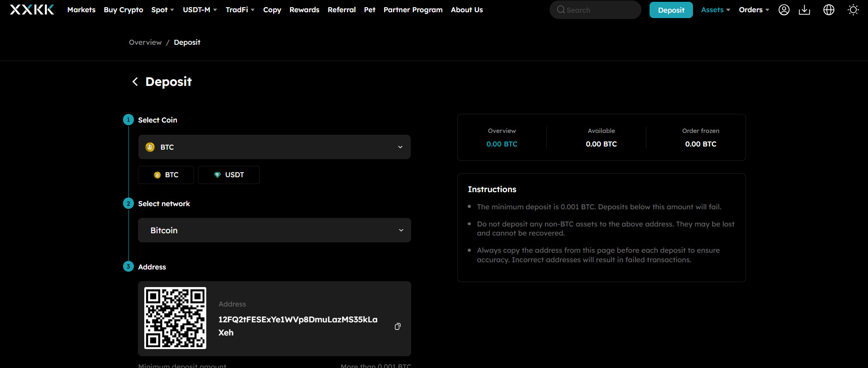This screenshot has height=368, width=868.
Task: Click the deposit address QR code
Action: (175, 318)
